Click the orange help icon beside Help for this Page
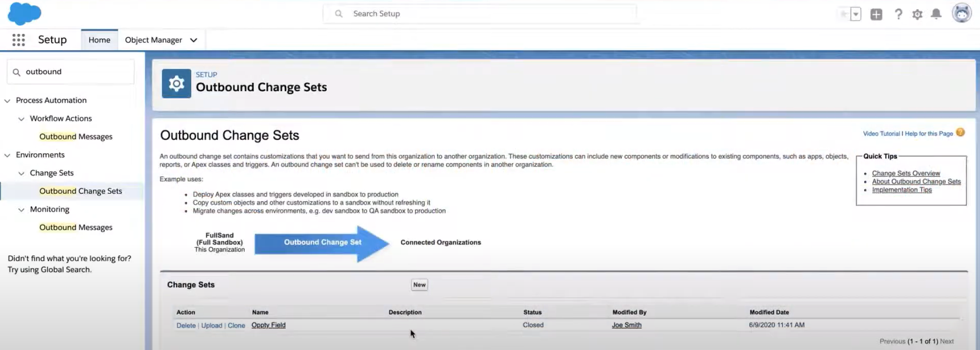 point(961,133)
